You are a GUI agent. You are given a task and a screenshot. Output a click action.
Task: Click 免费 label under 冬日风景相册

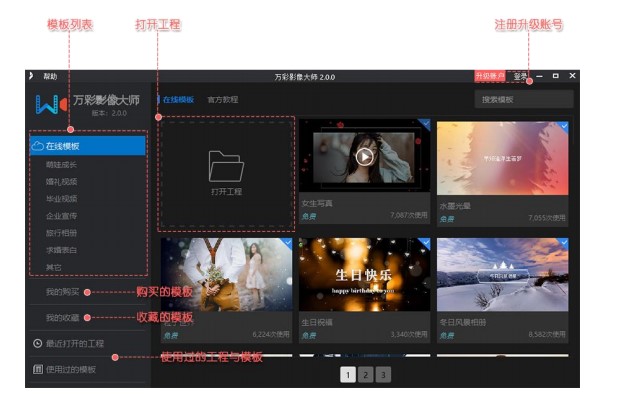pyautogui.click(x=447, y=336)
